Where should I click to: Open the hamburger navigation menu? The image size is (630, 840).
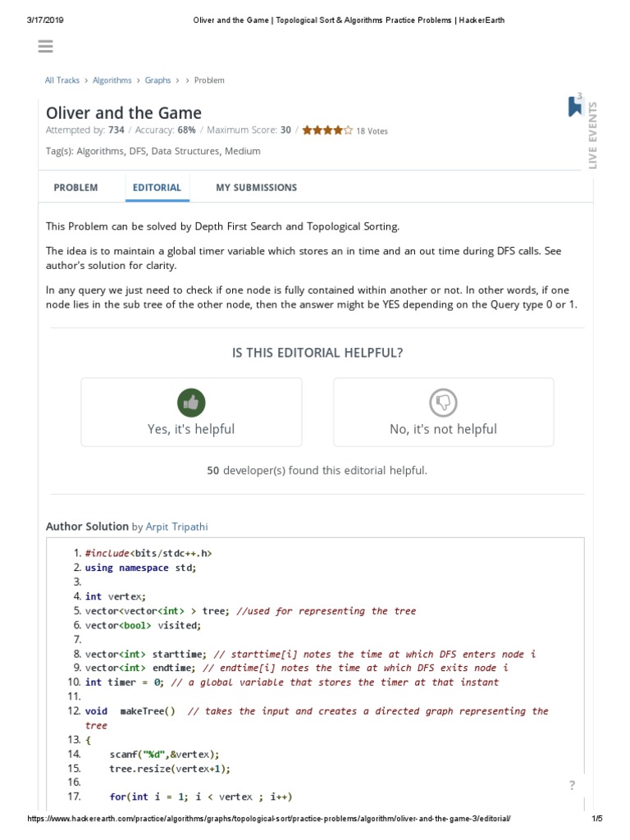45,47
